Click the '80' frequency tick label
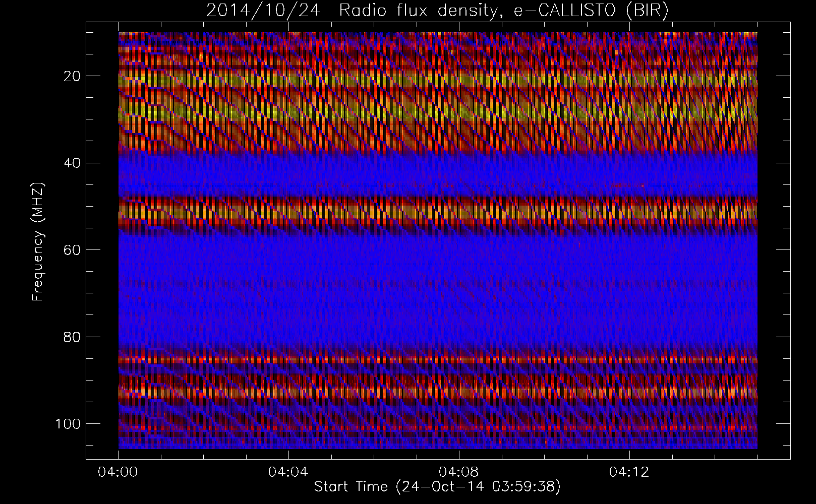 [x=72, y=337]
